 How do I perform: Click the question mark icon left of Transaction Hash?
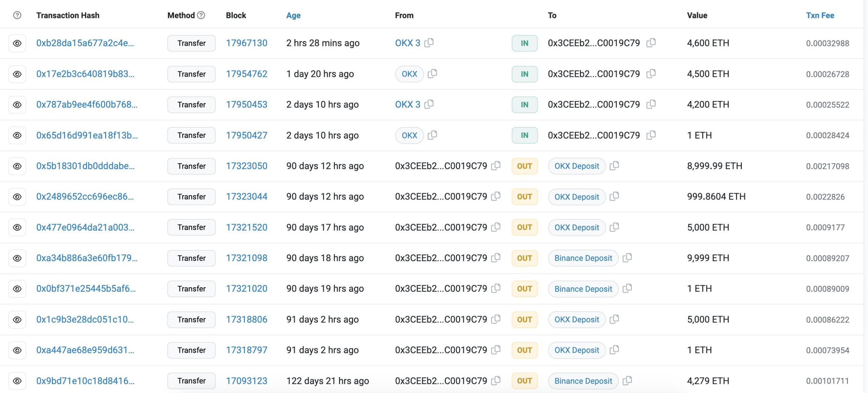17,15
